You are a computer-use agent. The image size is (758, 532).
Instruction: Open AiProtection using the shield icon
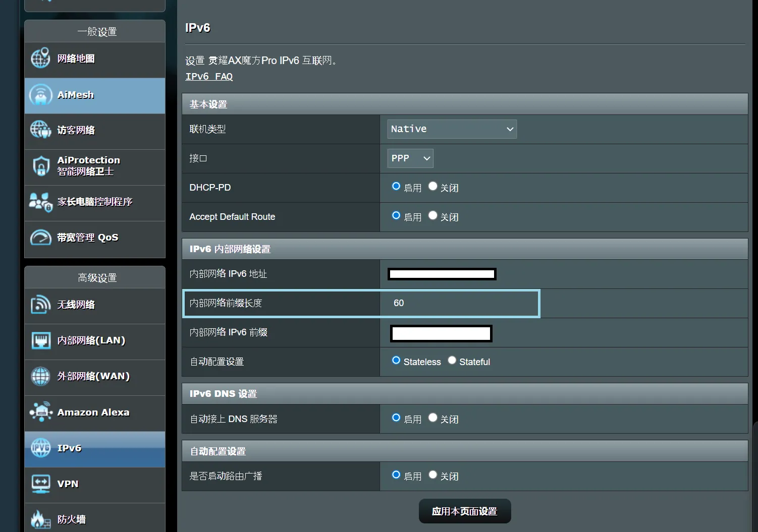pos(40,166)
